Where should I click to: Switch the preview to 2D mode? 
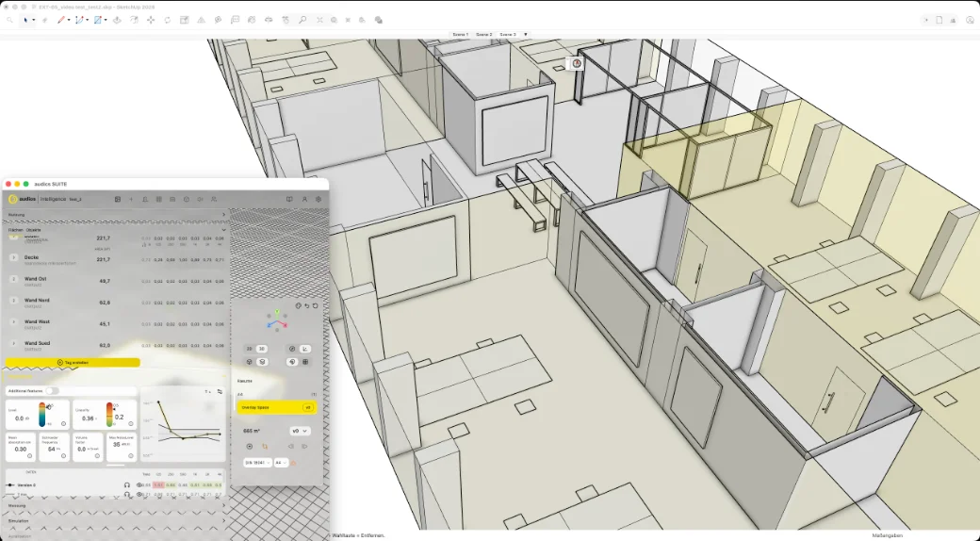[250, 349]
